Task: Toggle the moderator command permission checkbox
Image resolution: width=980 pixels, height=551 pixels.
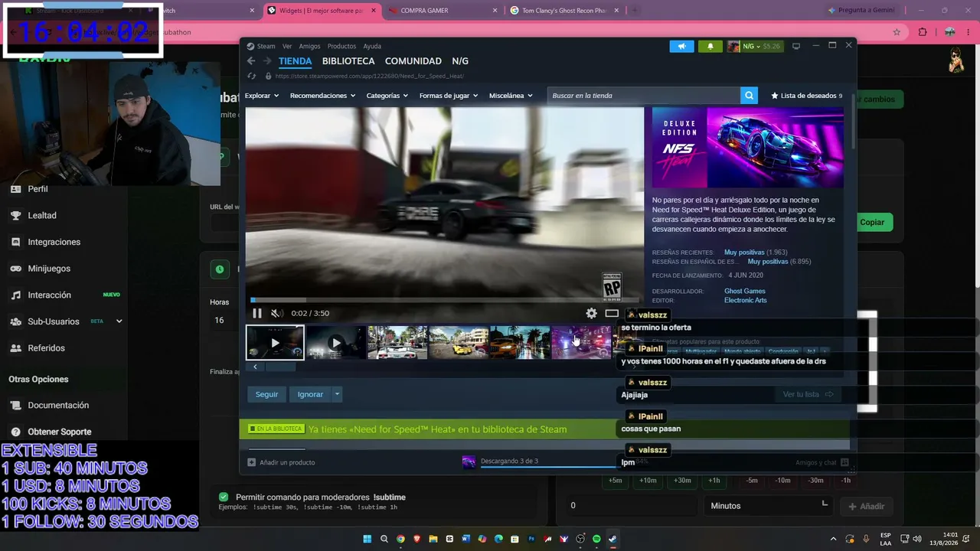Action: [224, 497]
